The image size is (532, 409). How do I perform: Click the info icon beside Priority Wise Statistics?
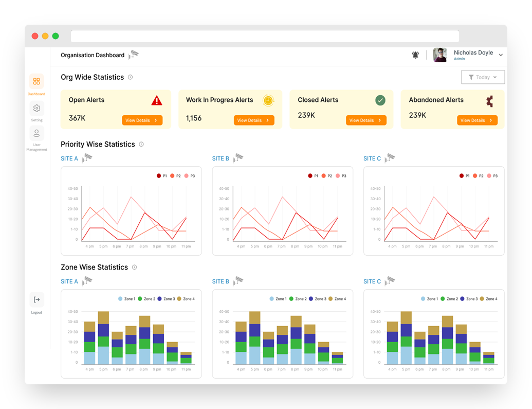tap(141, 145)
